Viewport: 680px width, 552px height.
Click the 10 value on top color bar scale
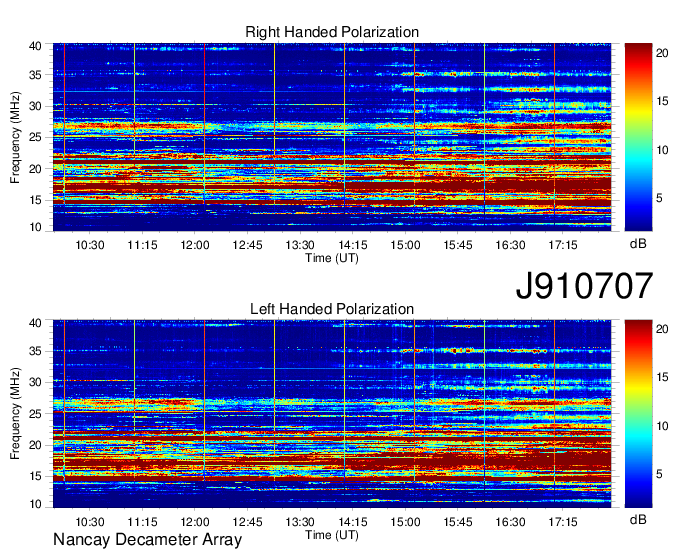(662, 150)
